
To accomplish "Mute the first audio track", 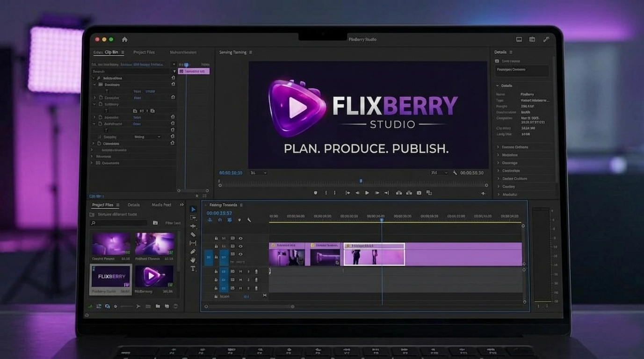I will 241,272.
